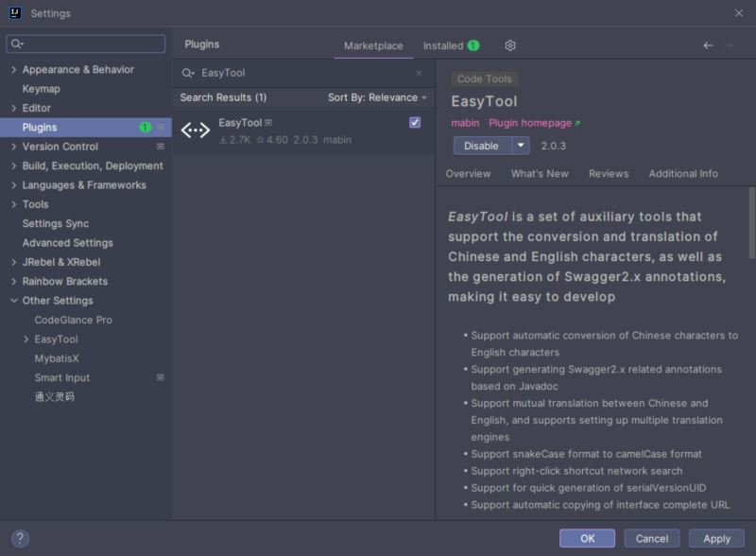
Task: Click the Version Control project-level marker icon
Action: (x=160, y=147)
